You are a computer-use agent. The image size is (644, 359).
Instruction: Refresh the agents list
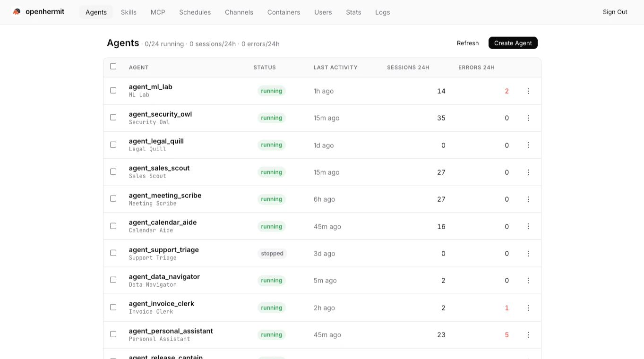coord(467,43)
